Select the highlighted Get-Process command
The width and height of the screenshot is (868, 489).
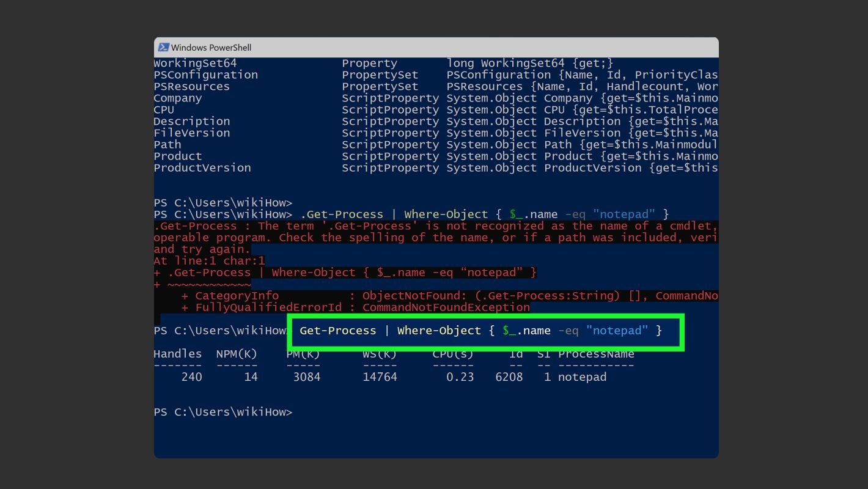(337, 331)
